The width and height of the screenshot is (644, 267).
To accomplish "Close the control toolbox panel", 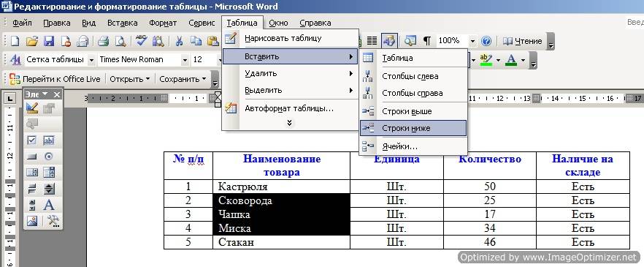I will tap(57, 94).
